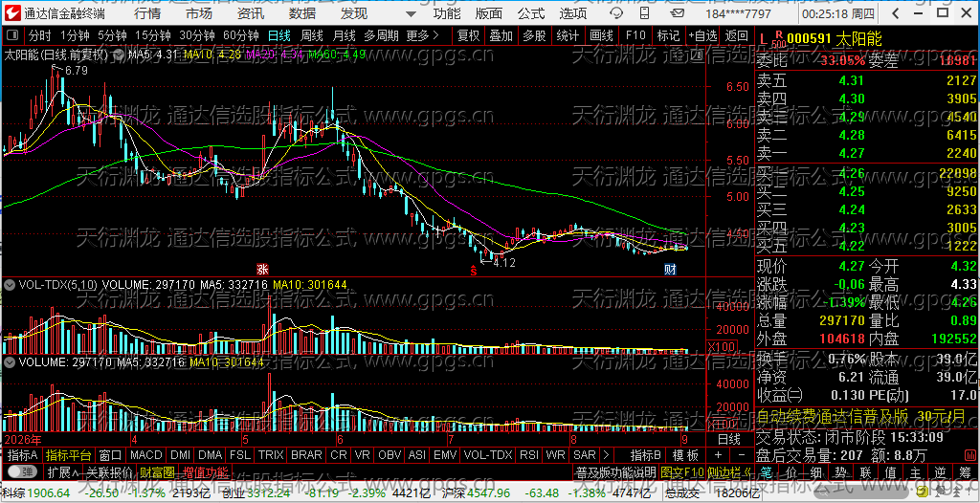Viewport: 980px width, 503px height.
Task: Click the 返回 back button
Action: tap(736, 35)
